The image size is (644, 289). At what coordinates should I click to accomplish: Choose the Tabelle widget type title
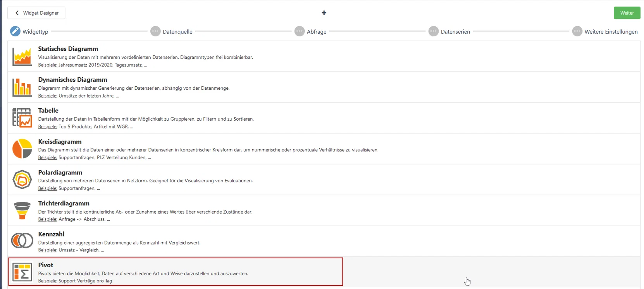coord(48,111)
